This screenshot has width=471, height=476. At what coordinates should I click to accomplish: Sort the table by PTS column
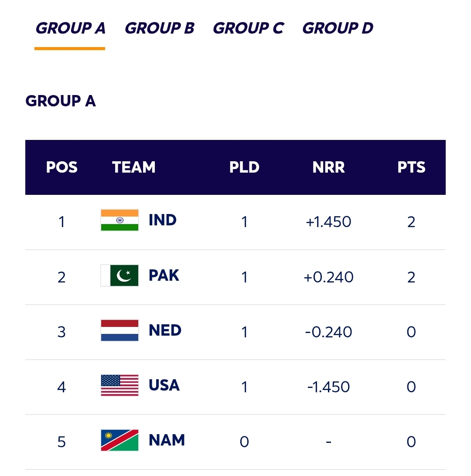tap(411, 167)
